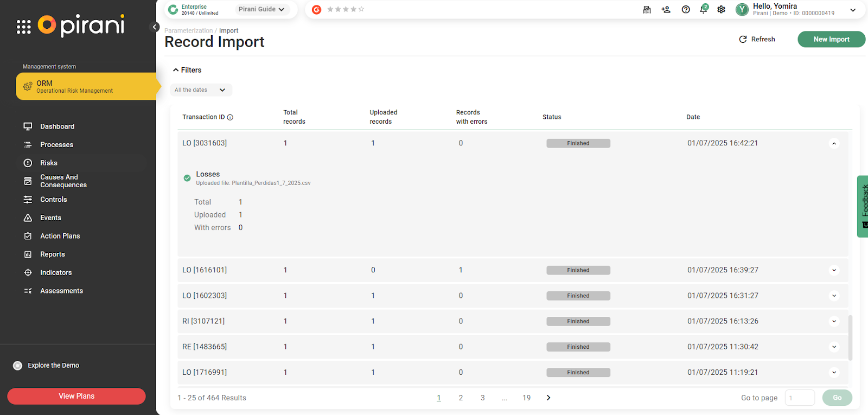
Task: Click the Go button
Action: click(x=837, y=398)
